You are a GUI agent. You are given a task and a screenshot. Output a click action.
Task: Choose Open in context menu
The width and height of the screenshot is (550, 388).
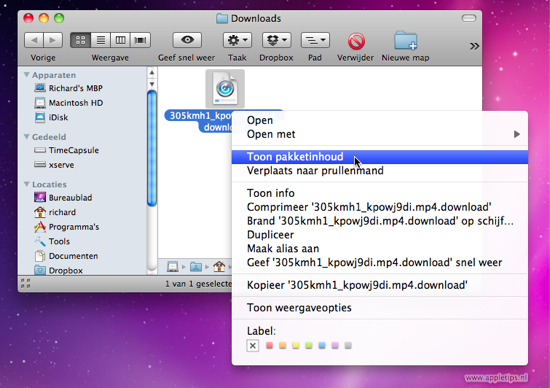[x=380, y=120]
